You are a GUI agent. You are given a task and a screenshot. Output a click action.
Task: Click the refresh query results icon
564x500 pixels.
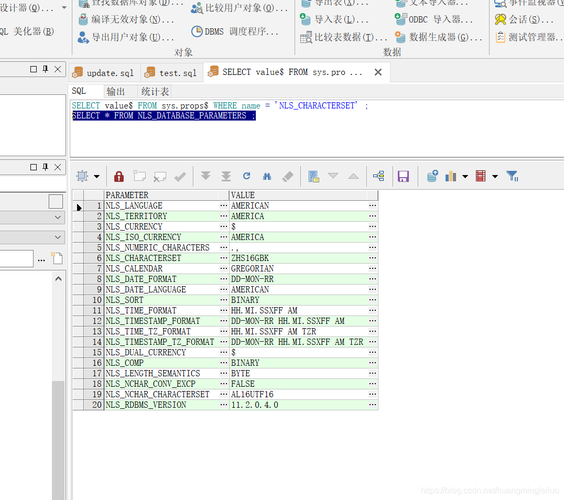(x=246, y=176)
